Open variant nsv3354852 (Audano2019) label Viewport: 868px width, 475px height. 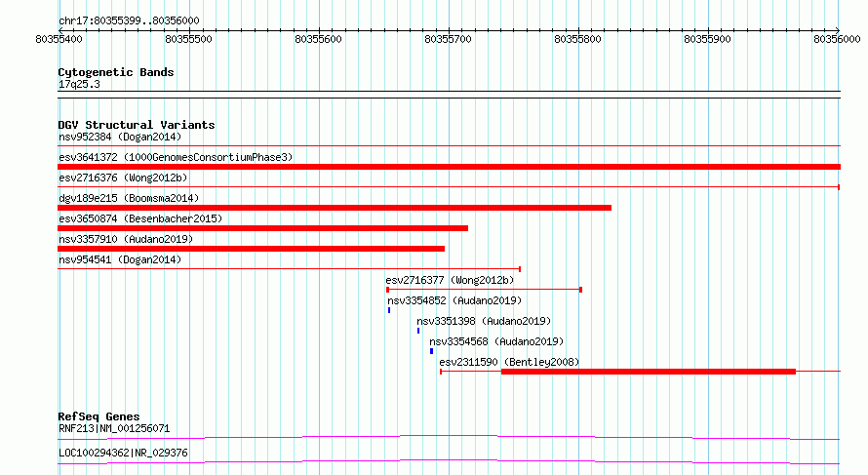(454, 300)
